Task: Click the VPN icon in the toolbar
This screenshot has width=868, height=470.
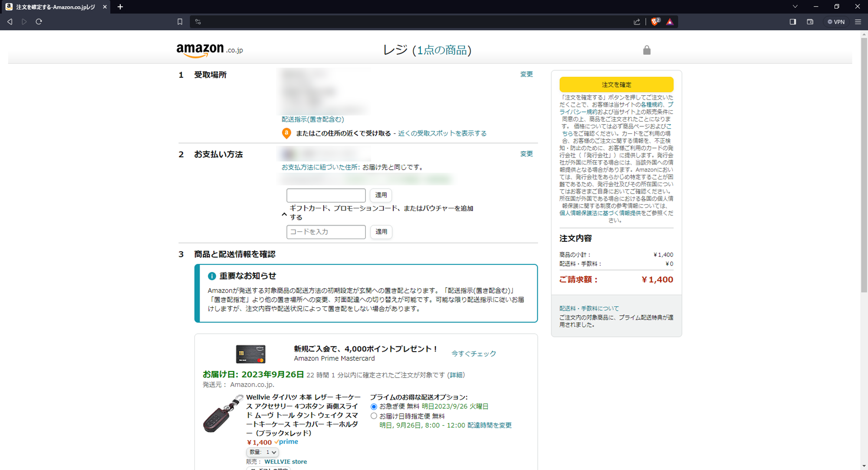Action: tap(835, 21)
